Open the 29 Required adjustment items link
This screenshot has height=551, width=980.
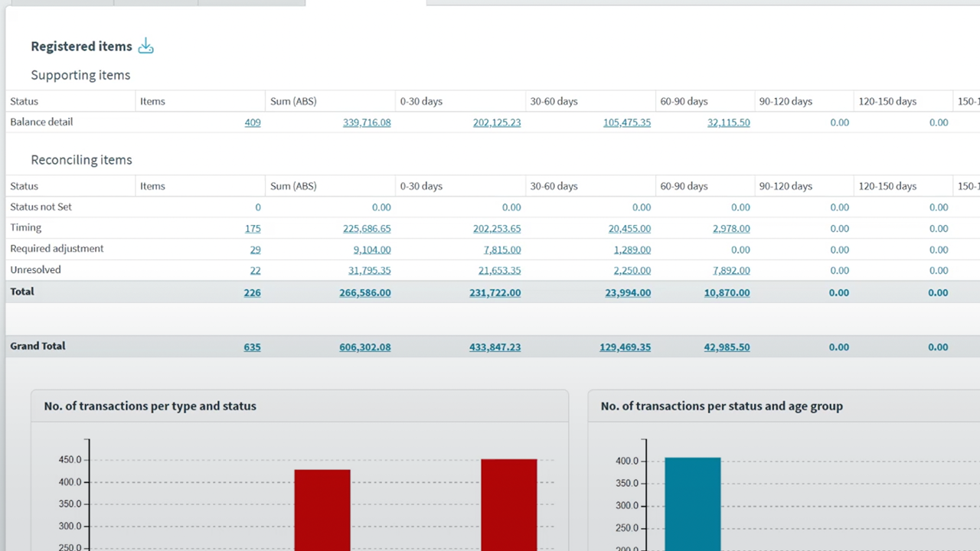[x=256, y=249]
